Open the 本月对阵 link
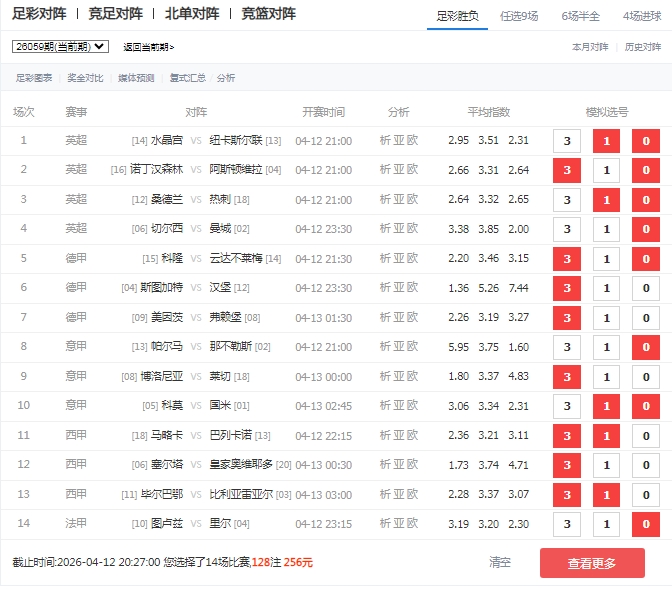The width and height of the screenshot is (672, 589). point(590,46)
